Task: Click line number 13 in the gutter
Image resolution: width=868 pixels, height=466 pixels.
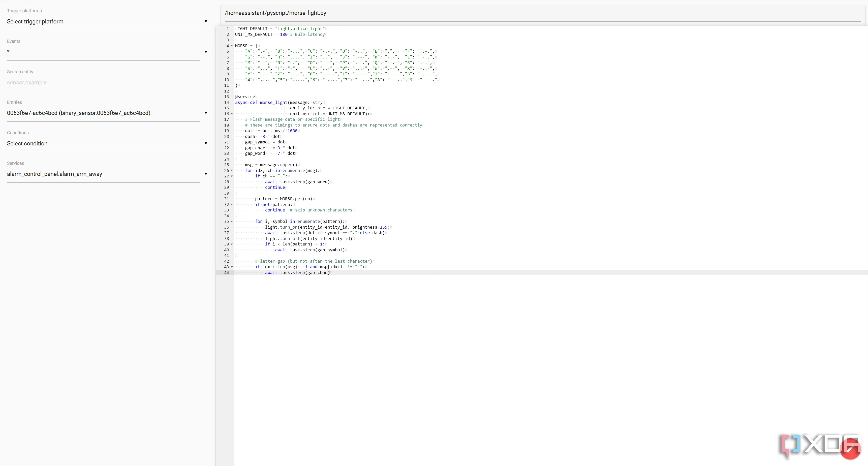Action: 226,97
